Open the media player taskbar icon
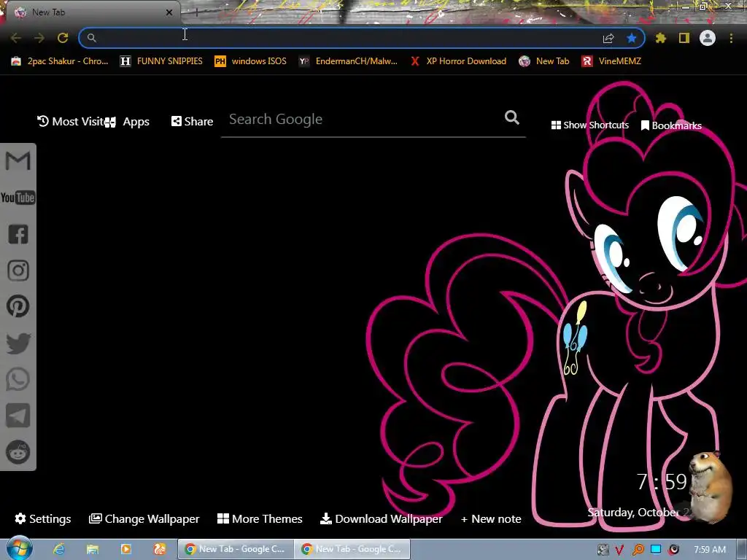This screenshot has width=747, height=560. (125, 549)
